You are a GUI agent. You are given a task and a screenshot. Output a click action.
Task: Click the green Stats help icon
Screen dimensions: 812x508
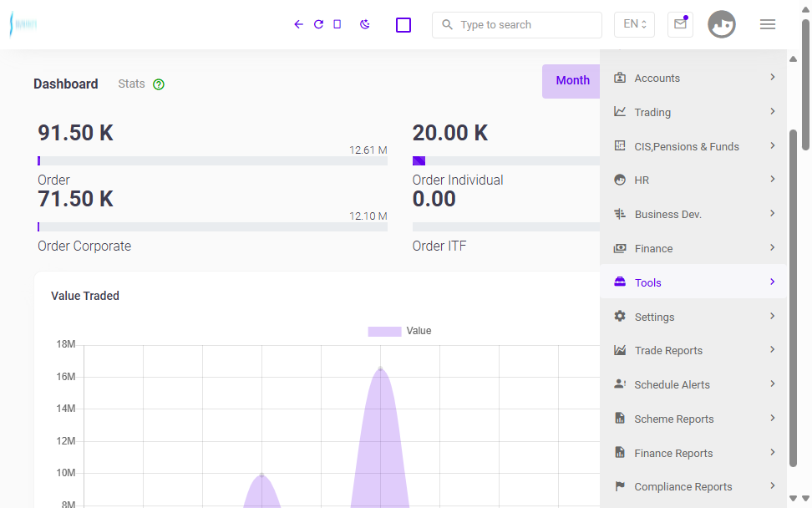coord(159,84)
